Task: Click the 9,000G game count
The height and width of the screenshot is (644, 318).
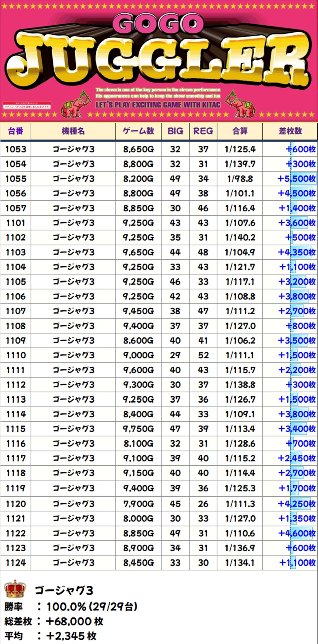Action: point(139,355)
